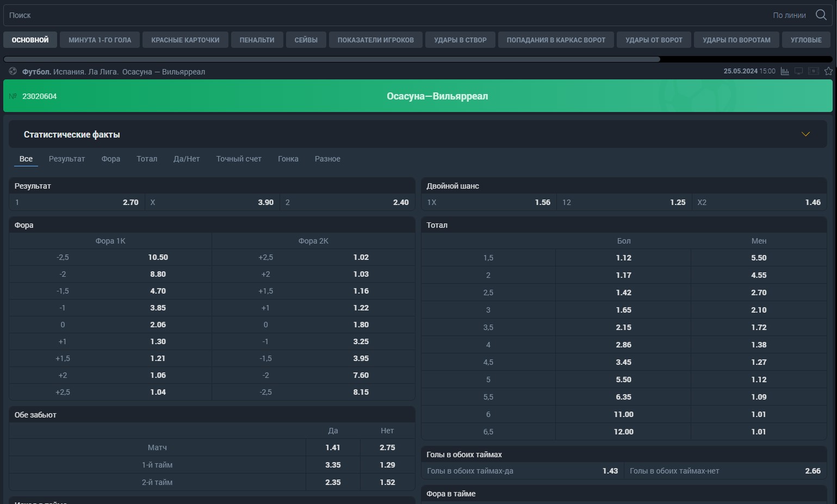This screenshot has height=504, width=837.
Task: Expand the Статистические факты section chevron
Action: click(805, 134)
